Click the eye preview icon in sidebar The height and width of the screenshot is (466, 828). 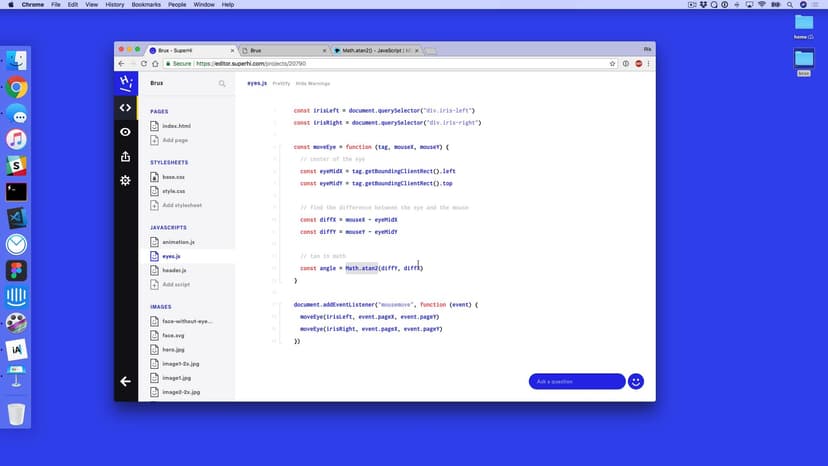tap(125, 132)
